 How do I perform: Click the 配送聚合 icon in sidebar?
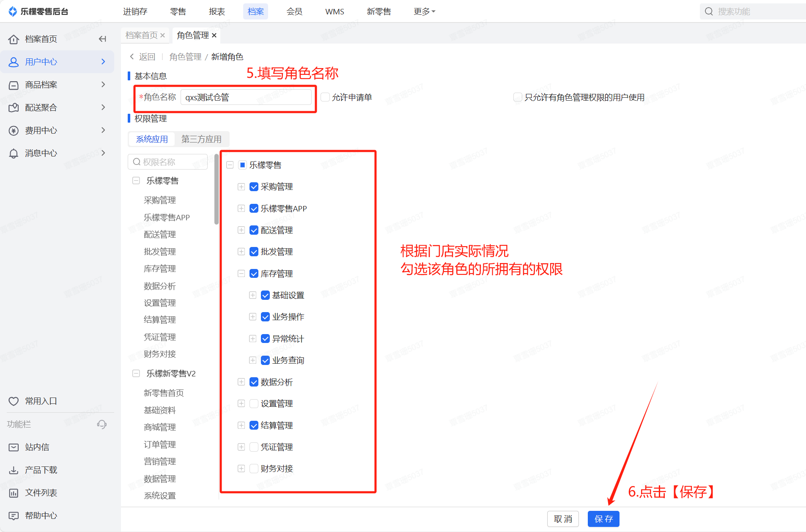(14, 107)
